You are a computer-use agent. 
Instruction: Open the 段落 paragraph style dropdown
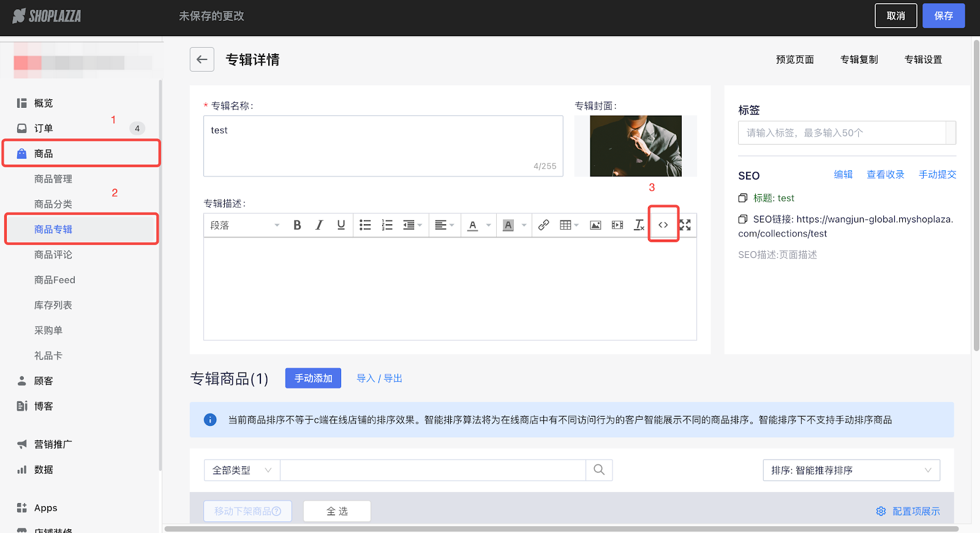point(244,225)
